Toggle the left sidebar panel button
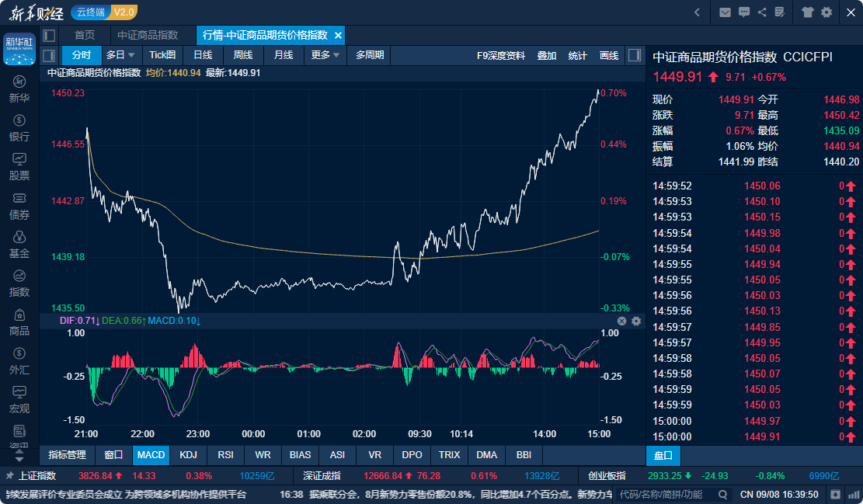This screenshot has height=504, width=863. (x=49, y=35)
